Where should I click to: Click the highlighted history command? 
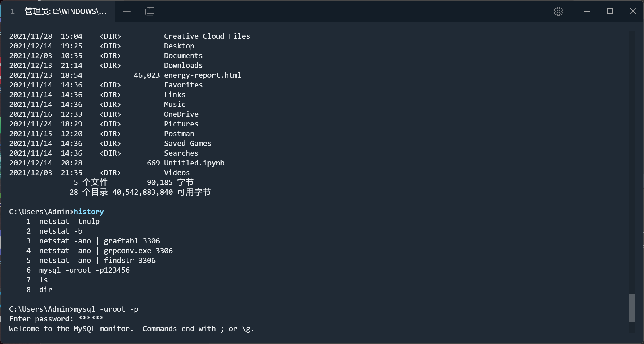coord(89,211)
